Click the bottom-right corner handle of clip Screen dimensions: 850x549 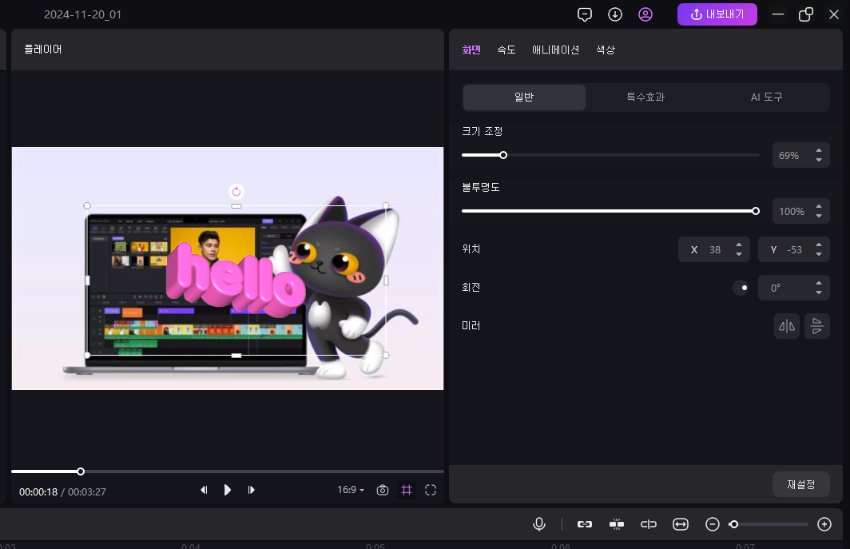[x=385, y=355]
